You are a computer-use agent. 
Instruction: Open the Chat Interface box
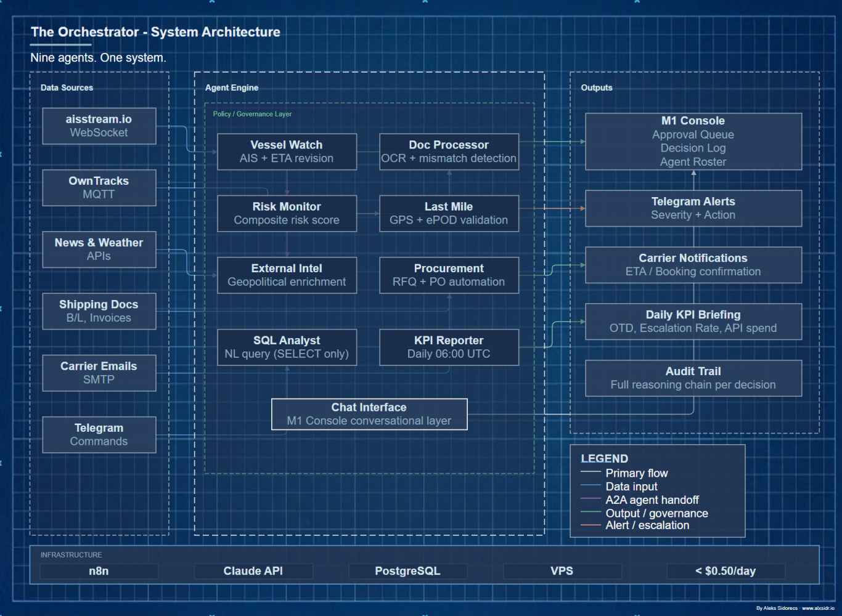point(369,414)
